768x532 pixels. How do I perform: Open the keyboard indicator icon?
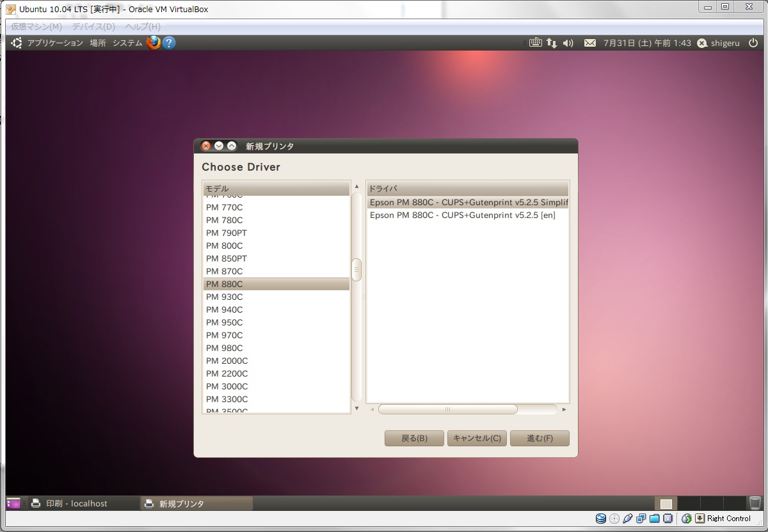coord(536,43)
